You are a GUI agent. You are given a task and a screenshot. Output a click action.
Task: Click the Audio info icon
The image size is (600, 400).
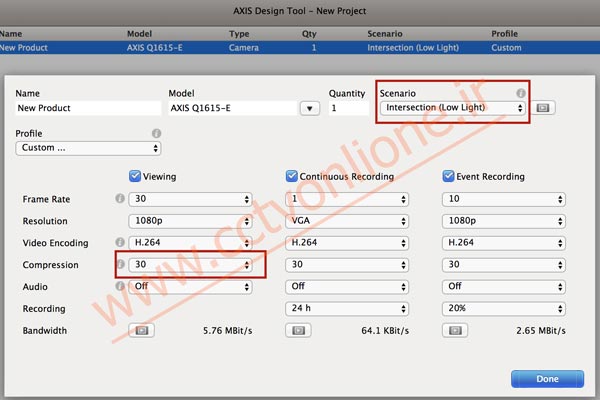pos(120,286)
